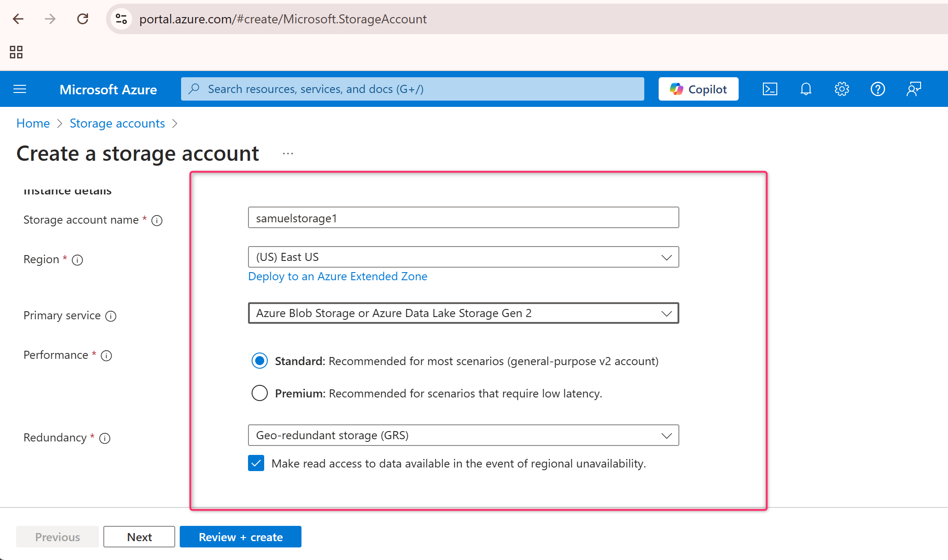Select Standard performance radio button
This screenshot has height=560, width=948.
pos(260,361)
